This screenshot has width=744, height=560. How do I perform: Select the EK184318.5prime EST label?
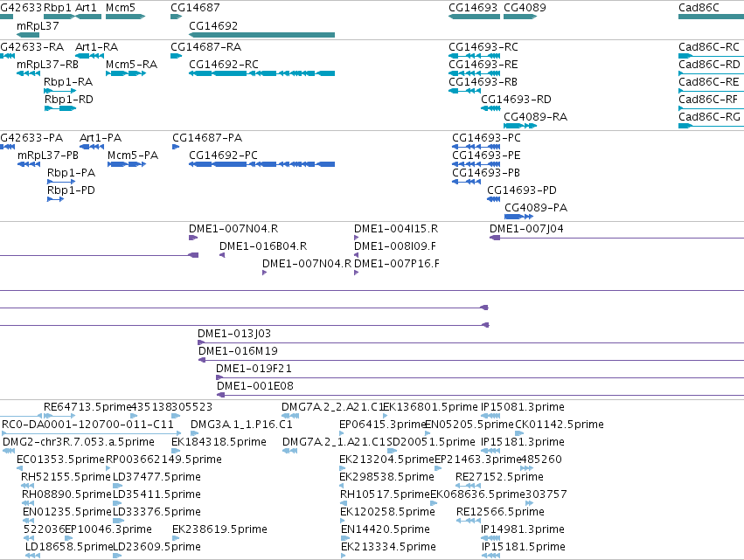pyautogui.click(x=219, y=442)
